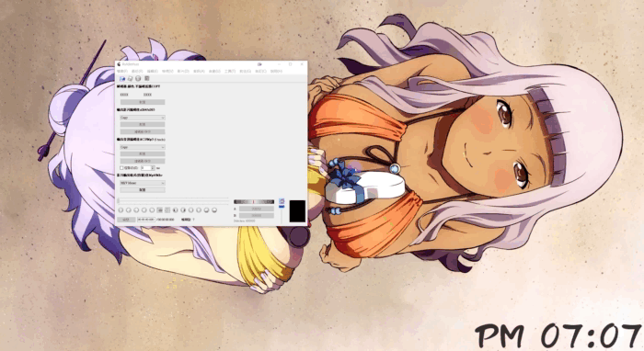This screenshot has width=644, height=351.
Task: Click the round Information toolbar icon
Action: click(x=138, y=78)
